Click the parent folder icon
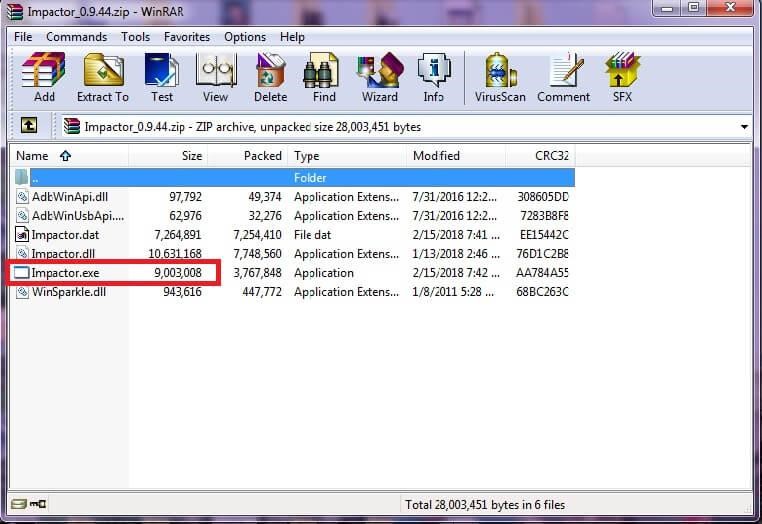Screen dimensions: 762x524 (21, 177)
